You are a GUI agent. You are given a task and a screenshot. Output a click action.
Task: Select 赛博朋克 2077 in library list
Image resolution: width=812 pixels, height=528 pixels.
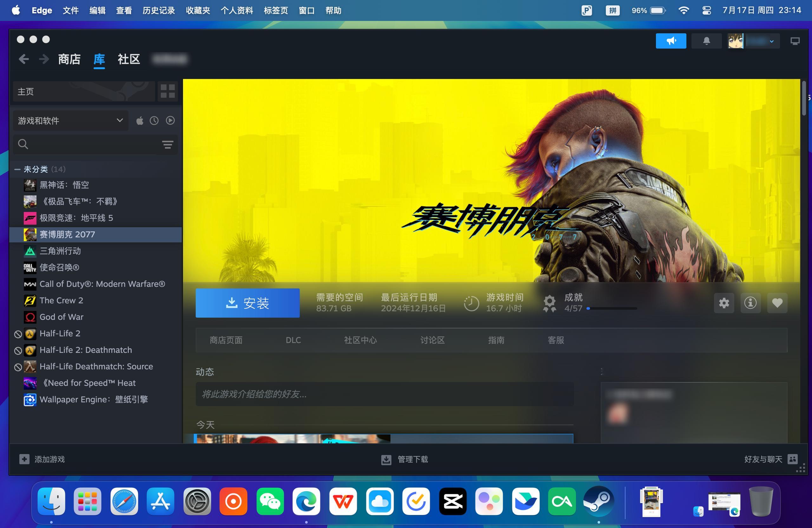coord(96,234)
